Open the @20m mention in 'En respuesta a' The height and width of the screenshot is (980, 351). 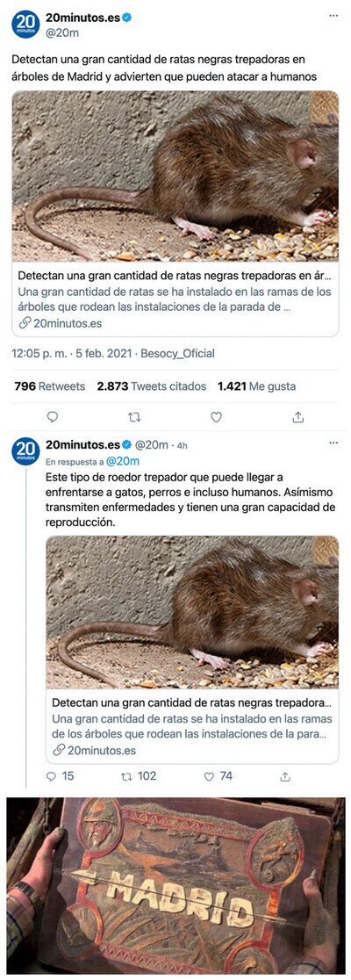[x=121, y=462]
